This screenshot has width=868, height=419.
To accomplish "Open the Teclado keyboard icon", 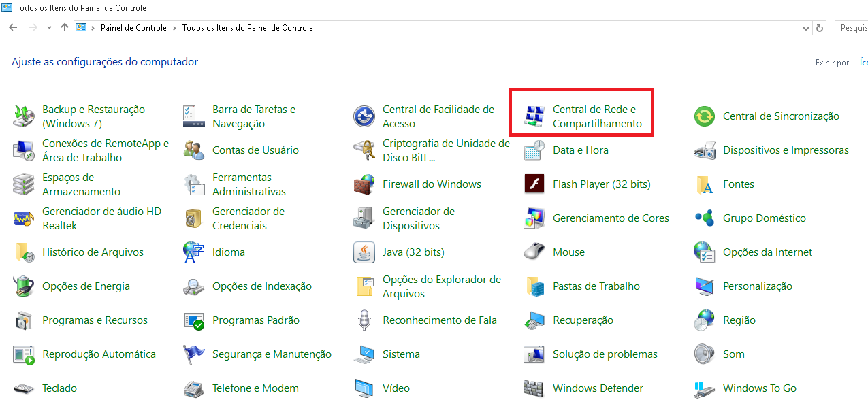I will pos(24,388).
